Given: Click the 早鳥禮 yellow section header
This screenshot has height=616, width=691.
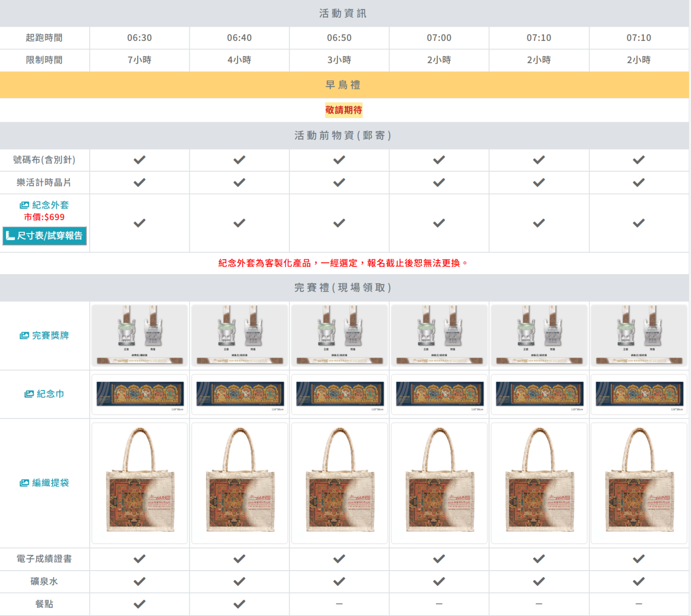Looking at the screenshot, I should pos(344,85).
